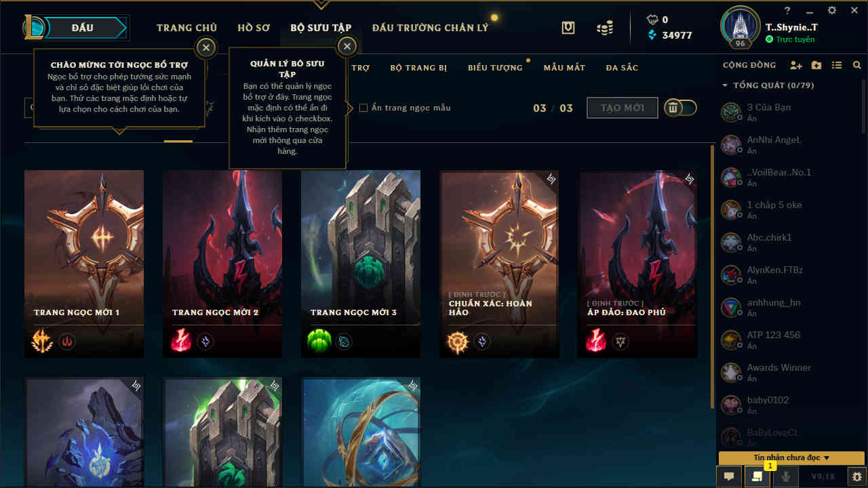Open the friend list search icon

tap(857, 65)
